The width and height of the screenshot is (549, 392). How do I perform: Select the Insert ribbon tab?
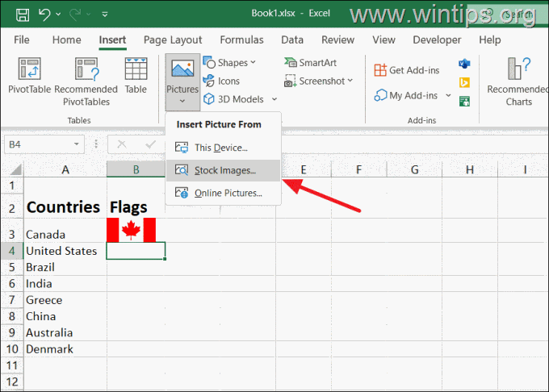[112, 40]
